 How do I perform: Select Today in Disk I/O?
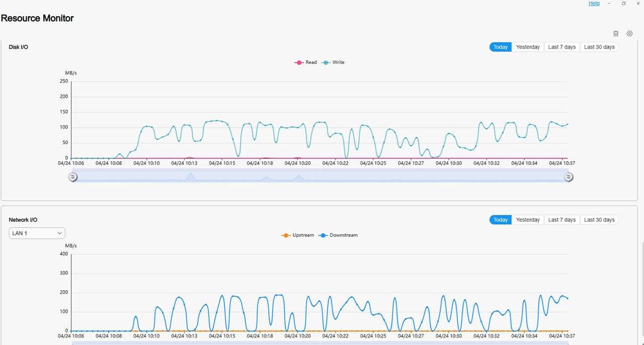(x=501, y=47)
